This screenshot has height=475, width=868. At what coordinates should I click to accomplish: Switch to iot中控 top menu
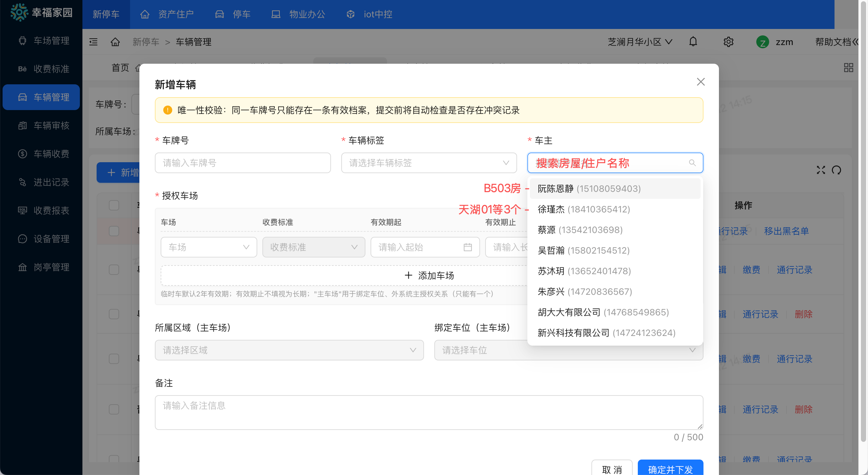click(369, 14)
